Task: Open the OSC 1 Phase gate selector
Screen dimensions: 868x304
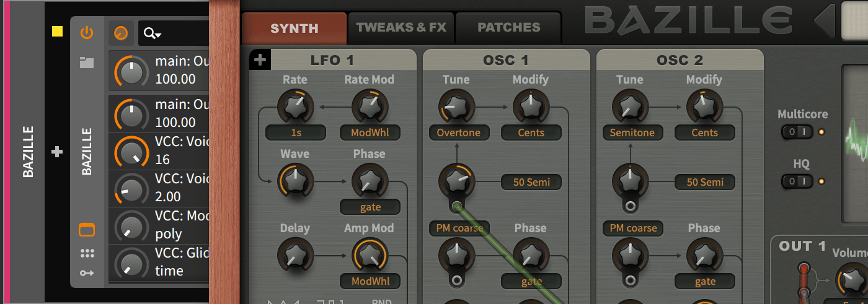Action: (531, 281)
